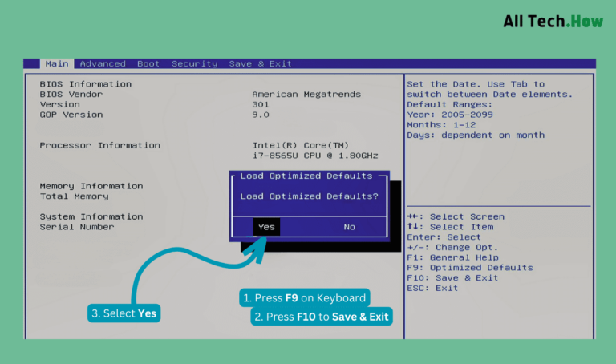616x364 pixels.
Task: Go to the Security tab
Action: 194,64
